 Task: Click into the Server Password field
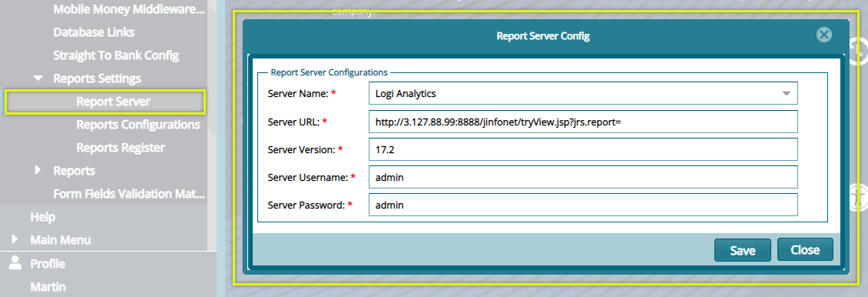(583, 205)
